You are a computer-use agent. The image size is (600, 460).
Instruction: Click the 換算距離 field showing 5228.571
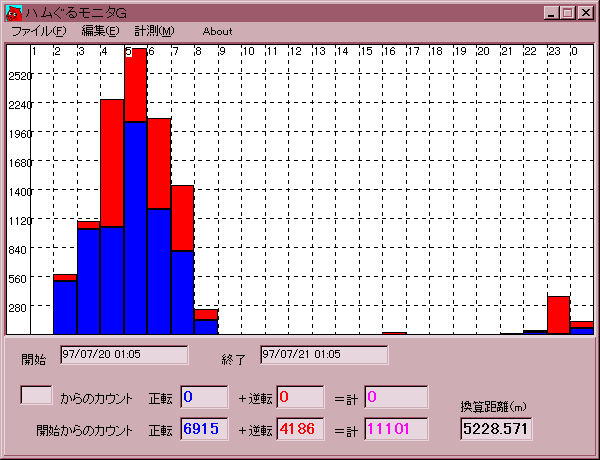coord(496,429)
